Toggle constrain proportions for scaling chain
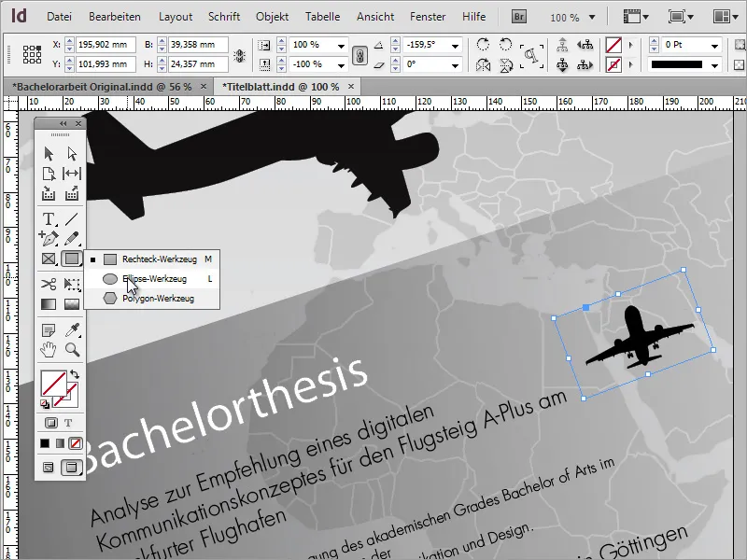The image size is (747, 560). (359, 55)
